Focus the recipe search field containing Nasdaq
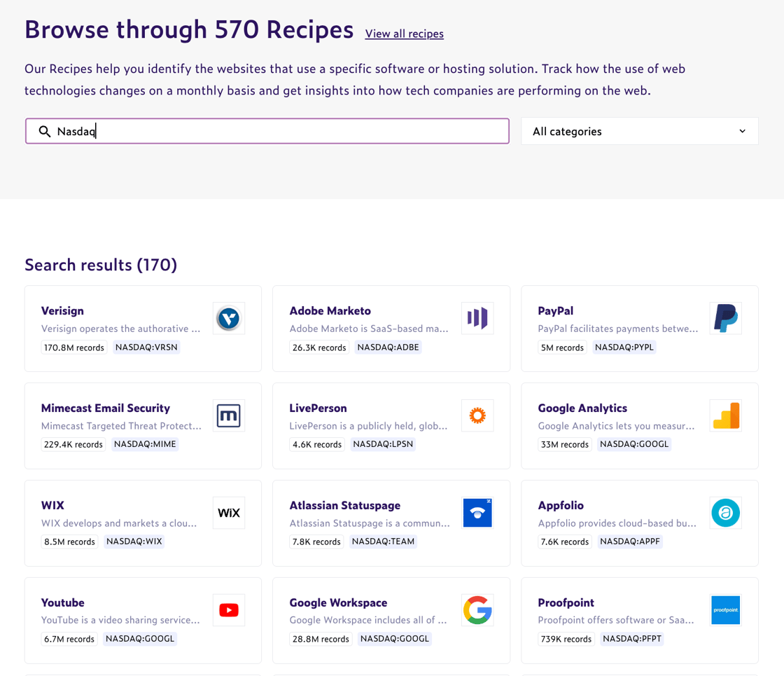The width and height of the screenshot is (784, 676). 267,131
